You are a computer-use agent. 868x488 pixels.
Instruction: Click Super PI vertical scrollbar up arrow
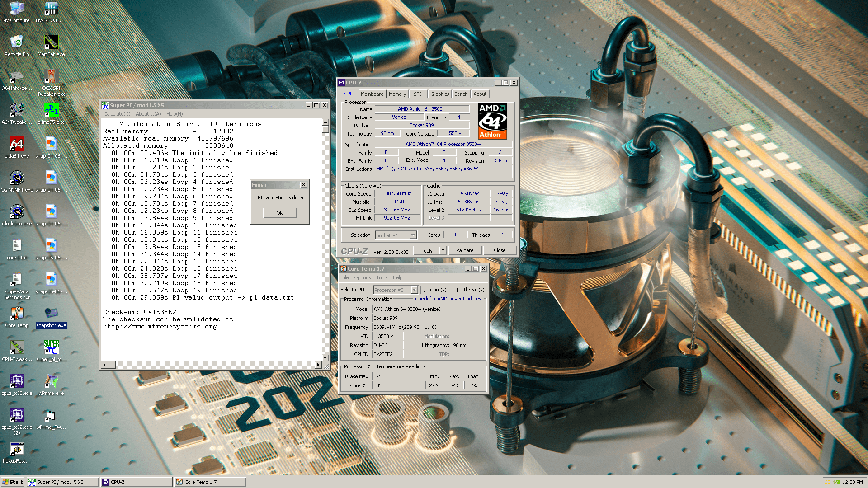click(325, 122)
